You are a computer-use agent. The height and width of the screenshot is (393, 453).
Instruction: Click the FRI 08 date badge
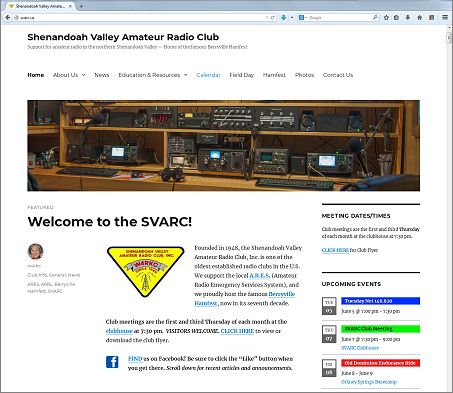[329, 368]
